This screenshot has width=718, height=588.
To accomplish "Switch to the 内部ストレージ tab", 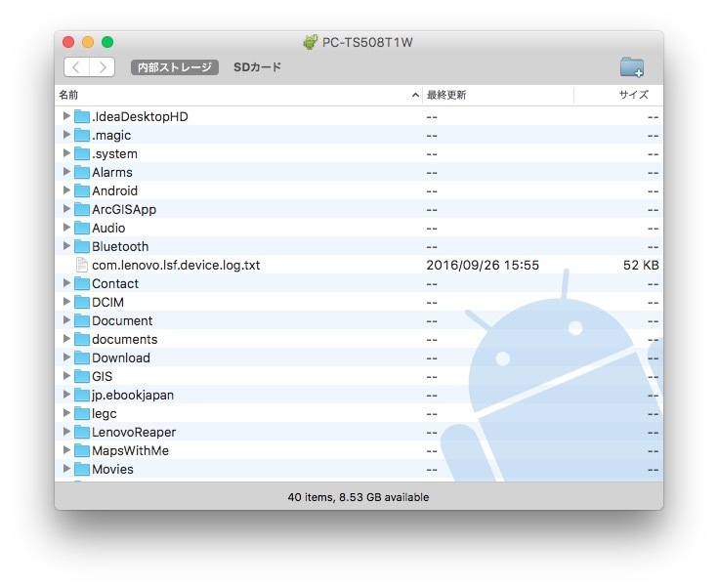I will coord(175,67).
